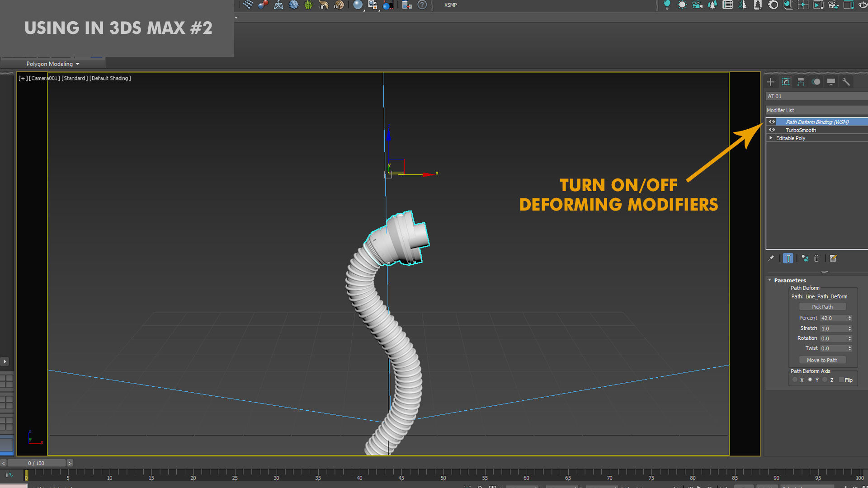Click the Percent value field
This screenshot has width=868, height=488.
833,318
